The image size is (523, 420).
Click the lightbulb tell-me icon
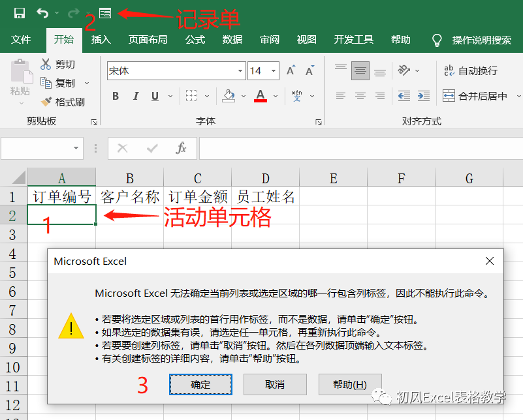(437, 40)
